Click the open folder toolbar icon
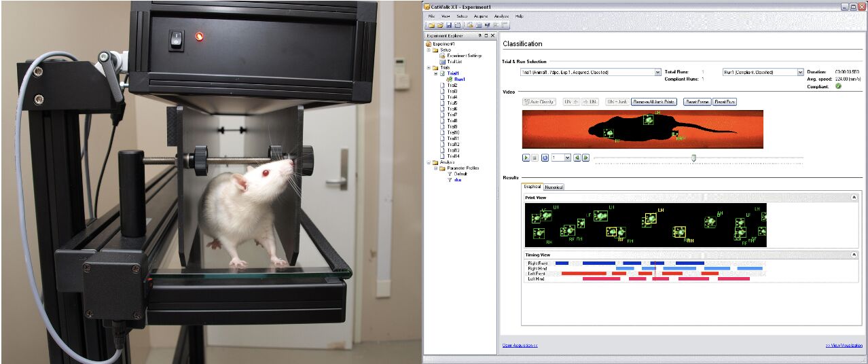The image size is (868, 364). pos(439,25)
